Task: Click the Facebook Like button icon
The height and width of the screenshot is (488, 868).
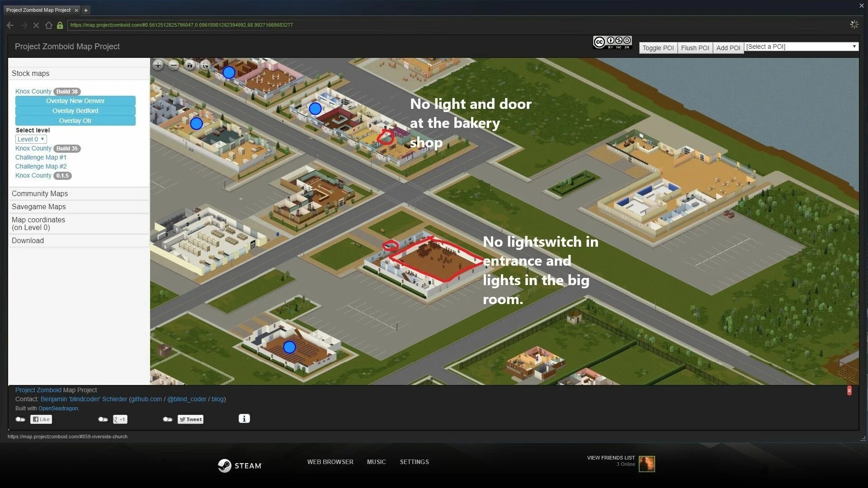Action: point(42,419)
